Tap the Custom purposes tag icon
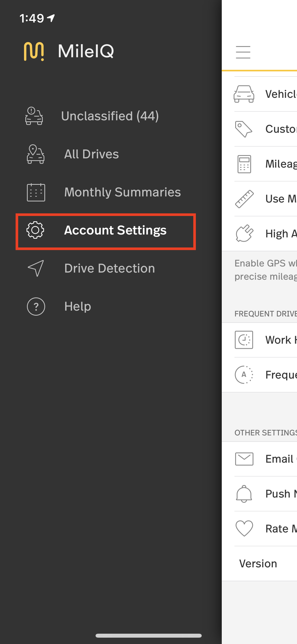Viewport: 297px width, 644px height. click(x=244, y=129)
